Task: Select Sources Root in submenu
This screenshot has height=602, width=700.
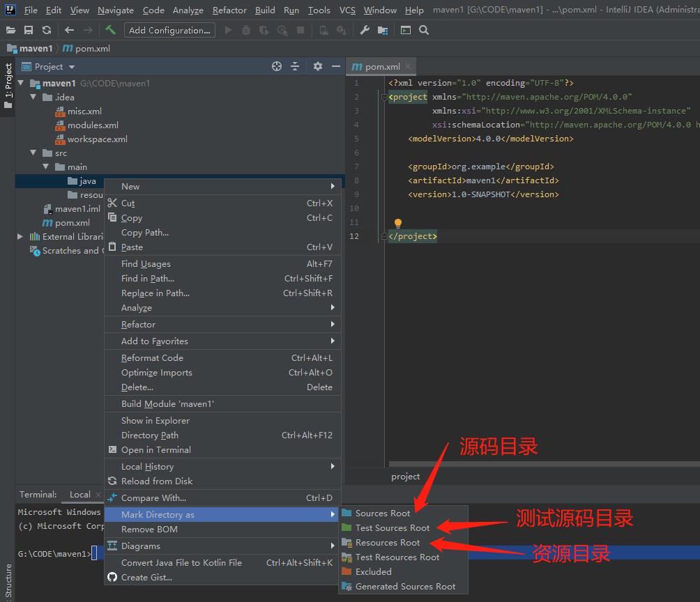Action: pos(383,514)
